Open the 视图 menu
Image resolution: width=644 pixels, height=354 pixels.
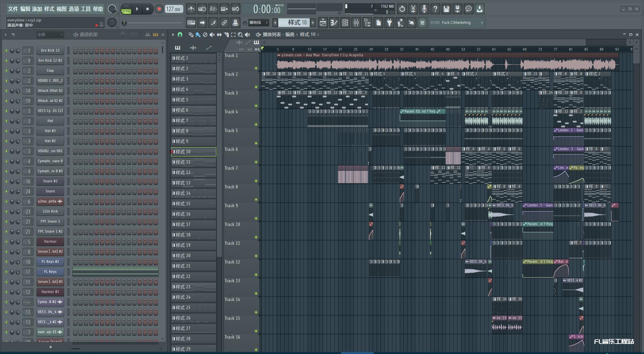(x=61, y=9)
